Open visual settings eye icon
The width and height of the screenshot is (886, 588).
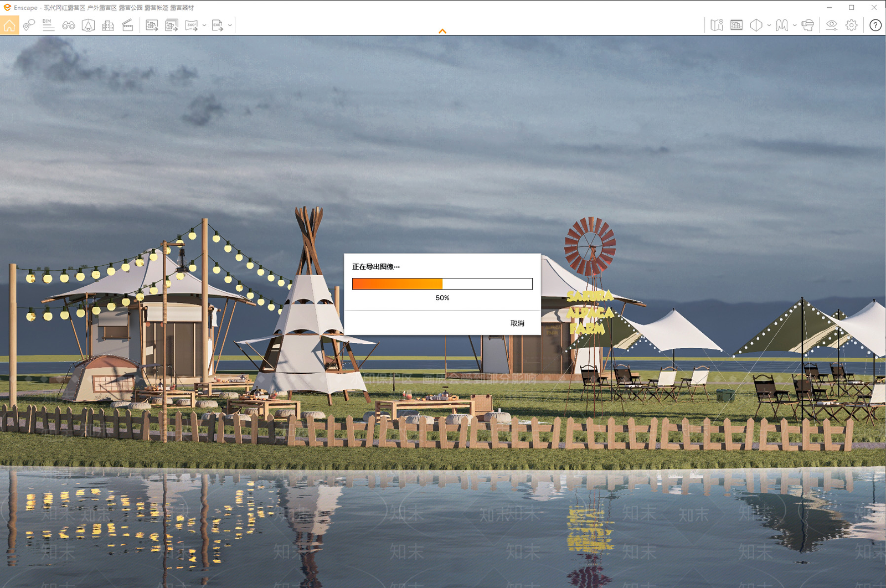click(831, 25)
